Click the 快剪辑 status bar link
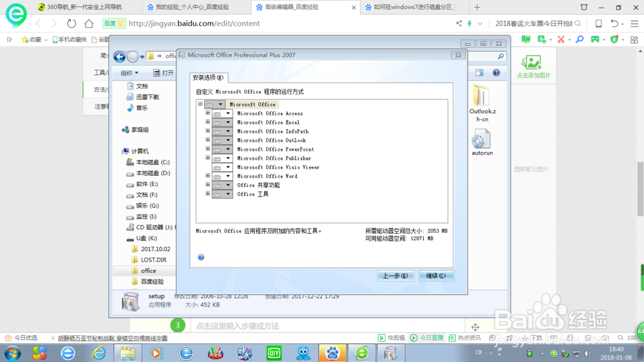 [x=392, y=338]
